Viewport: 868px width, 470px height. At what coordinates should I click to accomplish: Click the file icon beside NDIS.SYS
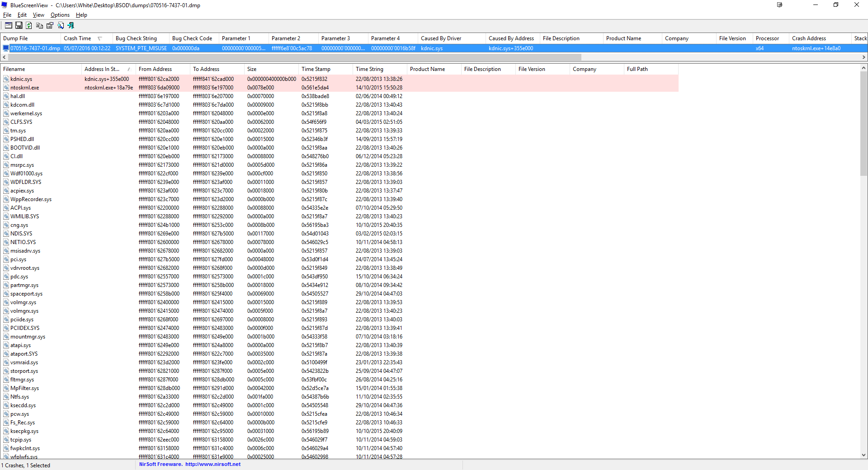pos(6,234)
